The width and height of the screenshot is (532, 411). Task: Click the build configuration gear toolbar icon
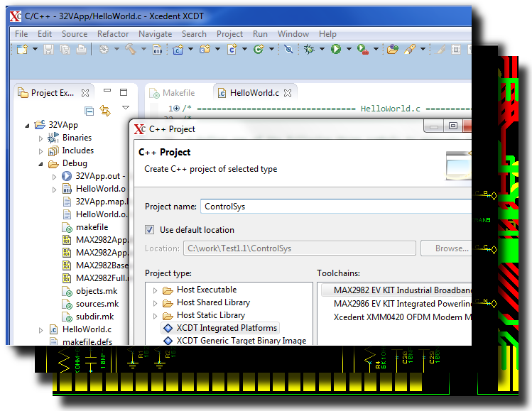[x=104, y=50]
